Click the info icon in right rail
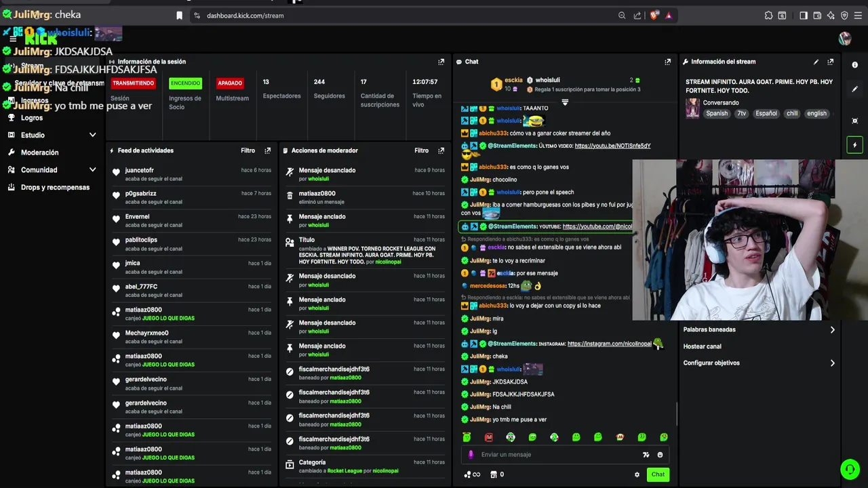 click(x=854, y=65)
